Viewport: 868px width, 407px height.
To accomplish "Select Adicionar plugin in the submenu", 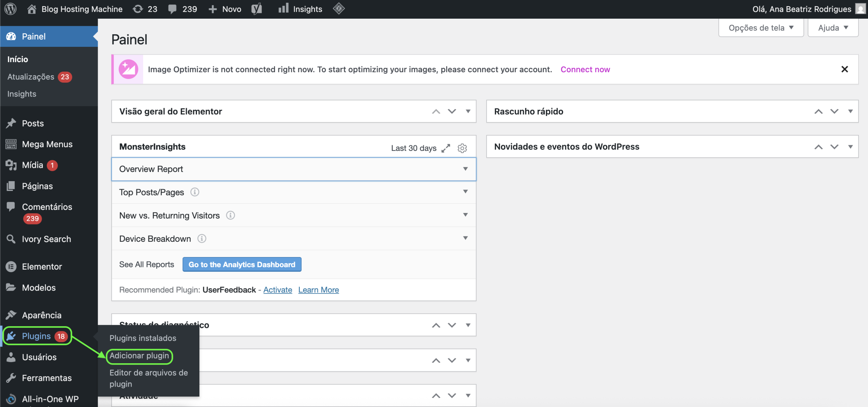I will (x=139, y=355).
